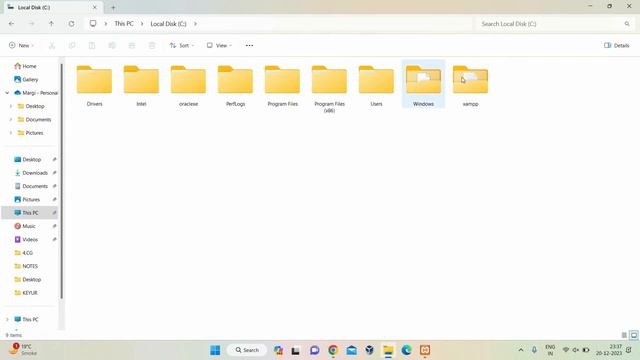Select the Windows folder

tap(423, 84)
